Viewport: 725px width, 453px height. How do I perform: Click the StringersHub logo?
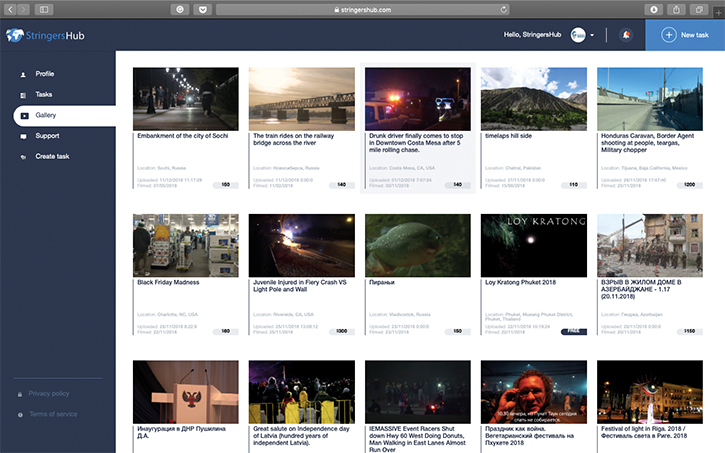click(49, 35)
